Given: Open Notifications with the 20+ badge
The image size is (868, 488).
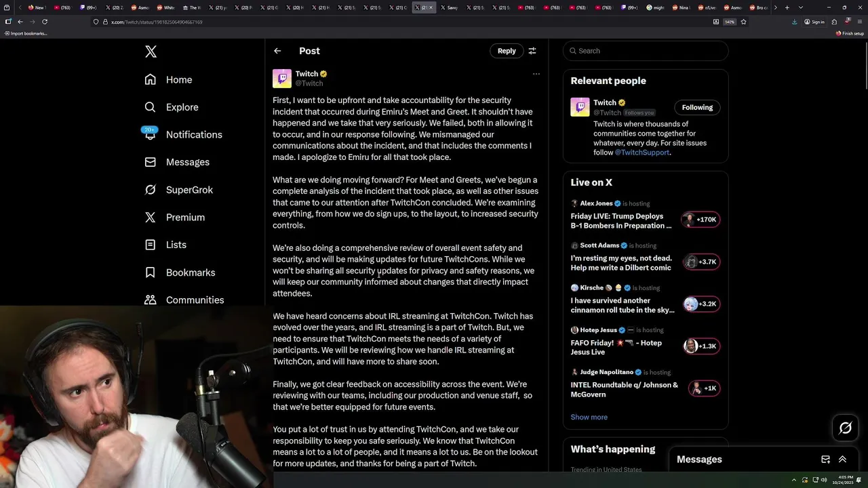Looking at the screenshot, I should 183,134.
